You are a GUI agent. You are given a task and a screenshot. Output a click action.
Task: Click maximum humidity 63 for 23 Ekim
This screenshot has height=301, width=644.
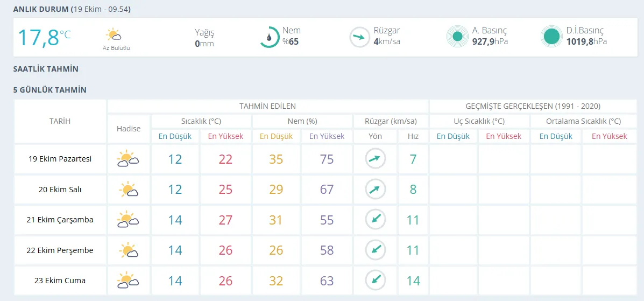(327, 281)
